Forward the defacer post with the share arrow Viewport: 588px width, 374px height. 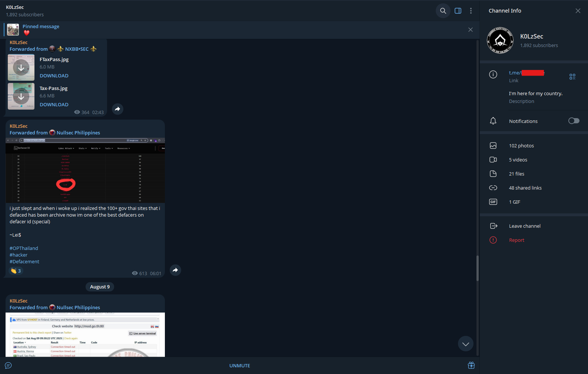click(175, 270)
